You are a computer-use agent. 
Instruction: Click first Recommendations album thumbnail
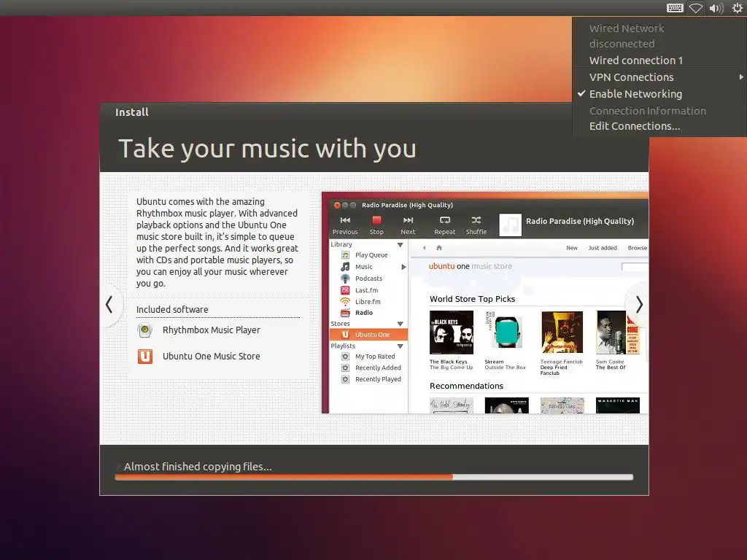(451, 405)
